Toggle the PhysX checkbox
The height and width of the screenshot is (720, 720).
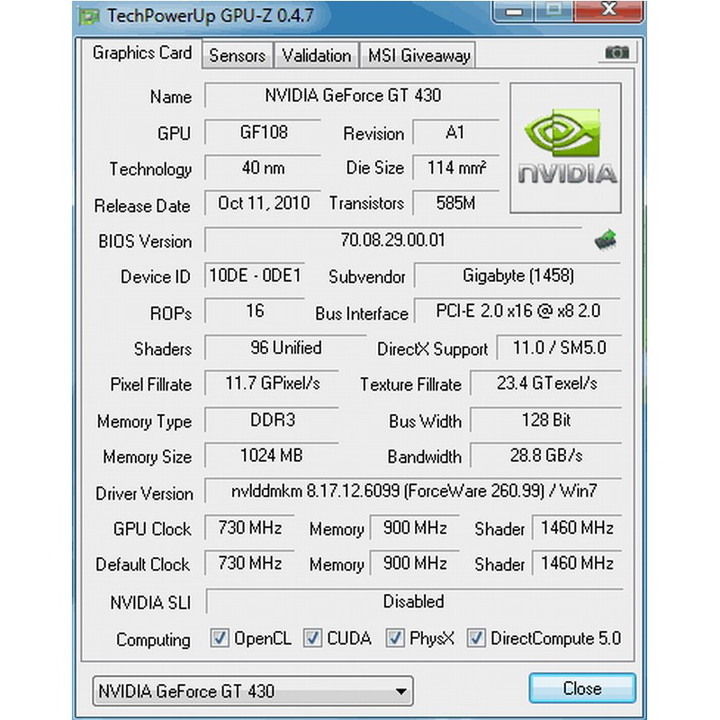(x=395, y=638)
